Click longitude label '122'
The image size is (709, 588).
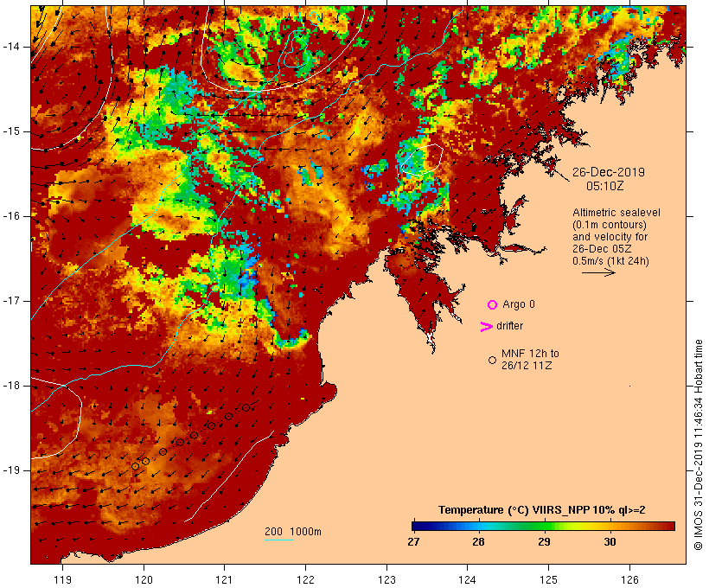(x=306, y=579)
